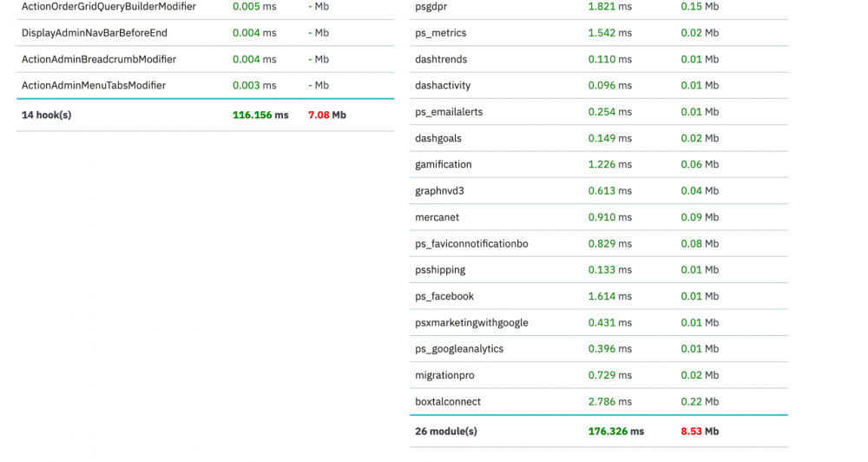
Task: Click the 0.254 ms time for ps_emailalerts
Action: click(610, 112)
